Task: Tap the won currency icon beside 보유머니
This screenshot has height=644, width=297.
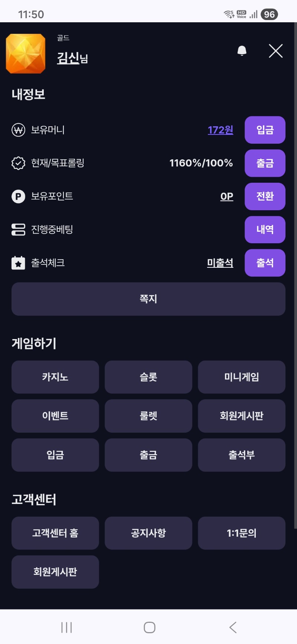Action: coord(18,130)
